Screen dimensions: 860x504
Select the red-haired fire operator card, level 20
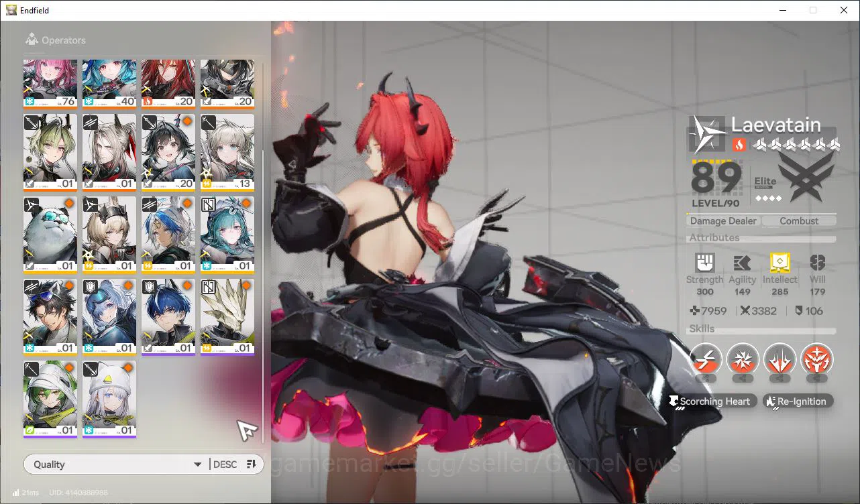click(168, 84)
